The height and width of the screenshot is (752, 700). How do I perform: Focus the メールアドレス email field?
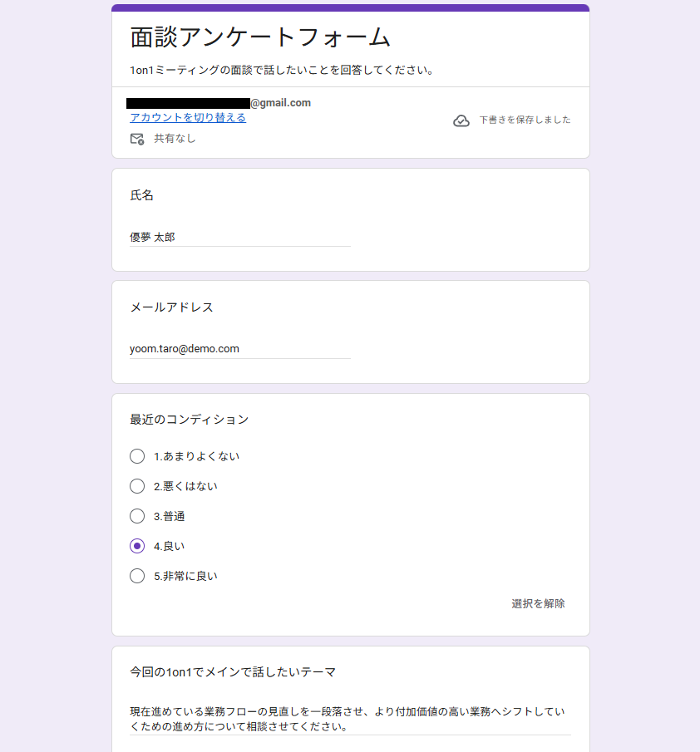(239, 349)
